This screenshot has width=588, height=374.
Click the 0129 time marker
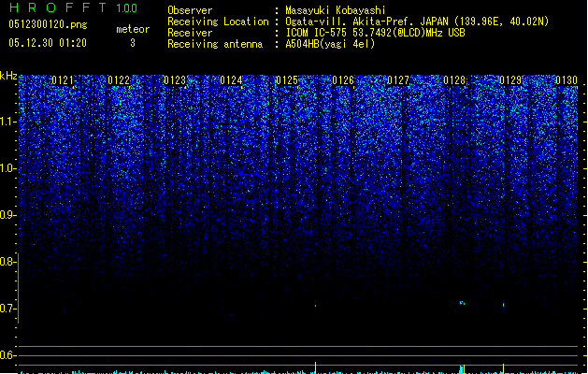pyautogui.click(x=510, y=80)
